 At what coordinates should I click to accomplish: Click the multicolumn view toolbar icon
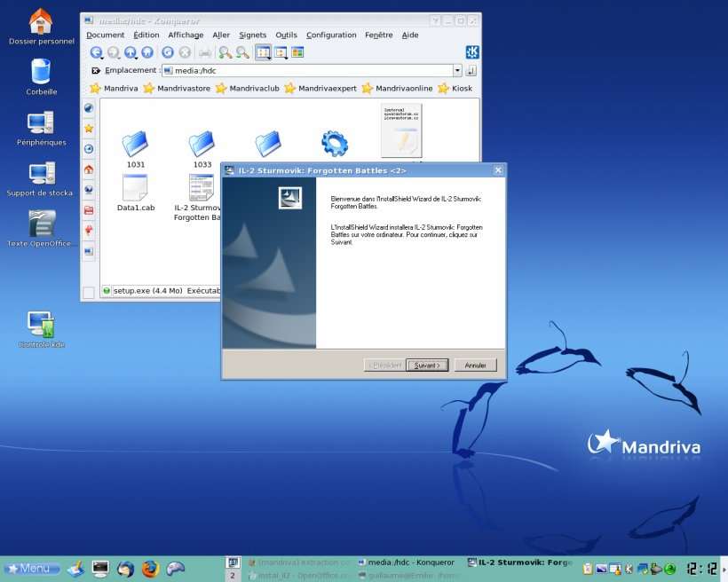click(297, 52)
